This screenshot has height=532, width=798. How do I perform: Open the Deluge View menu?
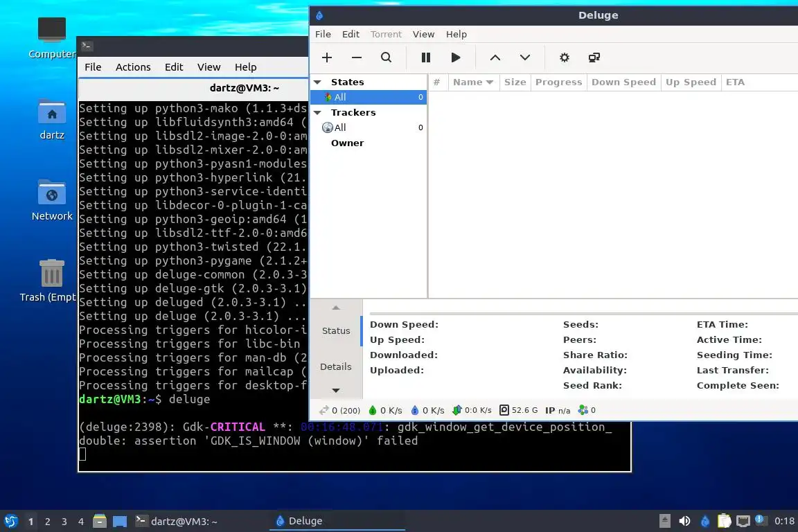(423, 34)
